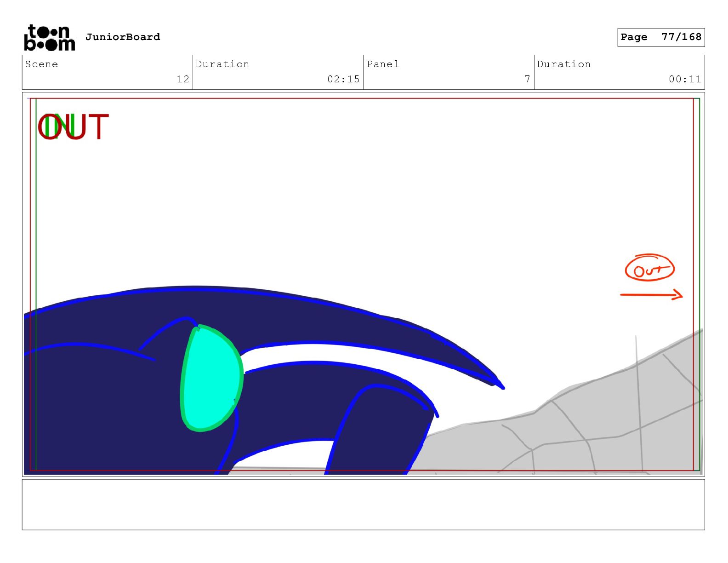Click the overlapping IN/OUT camera label
The image size is (728, 563).
[x=73, y=127]
